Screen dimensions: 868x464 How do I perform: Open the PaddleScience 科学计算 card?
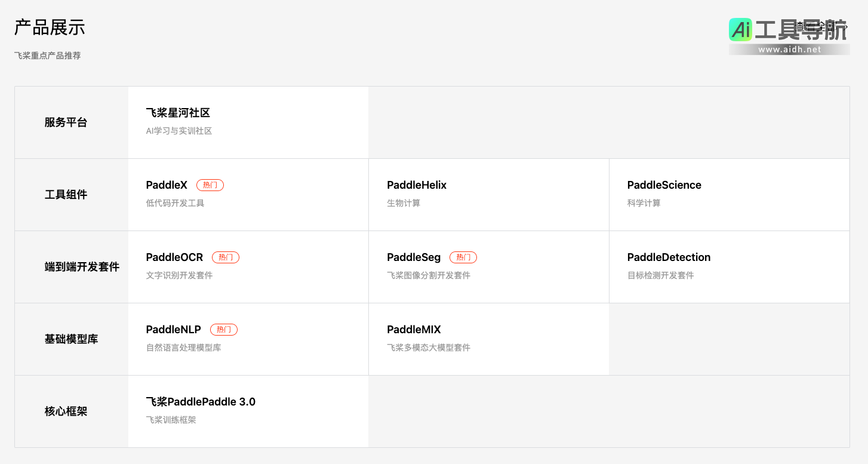point(729,194)
